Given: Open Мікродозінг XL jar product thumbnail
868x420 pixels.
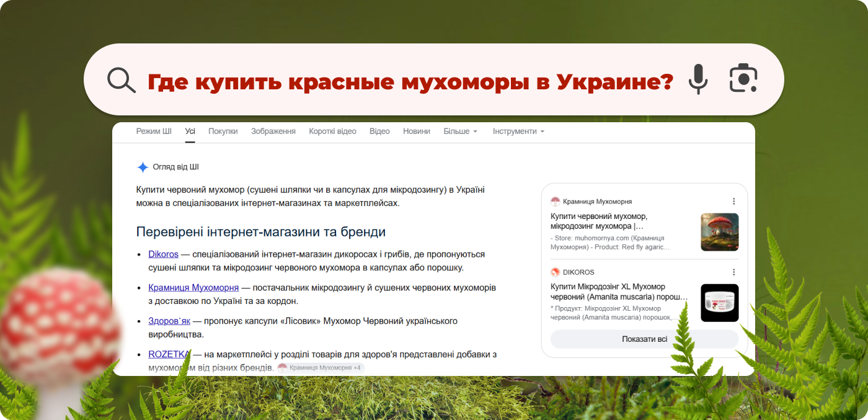Looking at the screenshot, I should pyautogui.click(x=719, y=303).
